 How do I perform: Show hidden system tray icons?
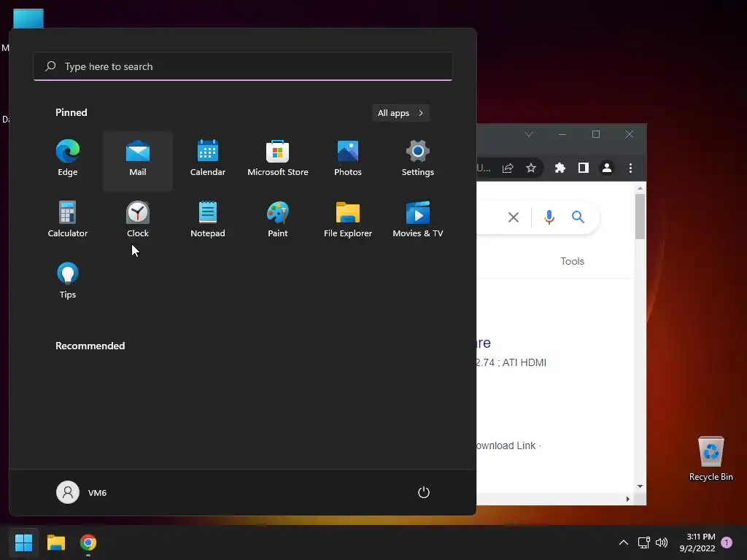tap(623, 542)
